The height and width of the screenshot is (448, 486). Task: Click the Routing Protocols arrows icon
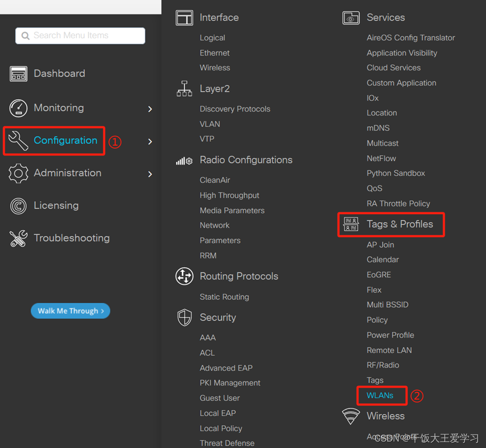tap(184, 277)
